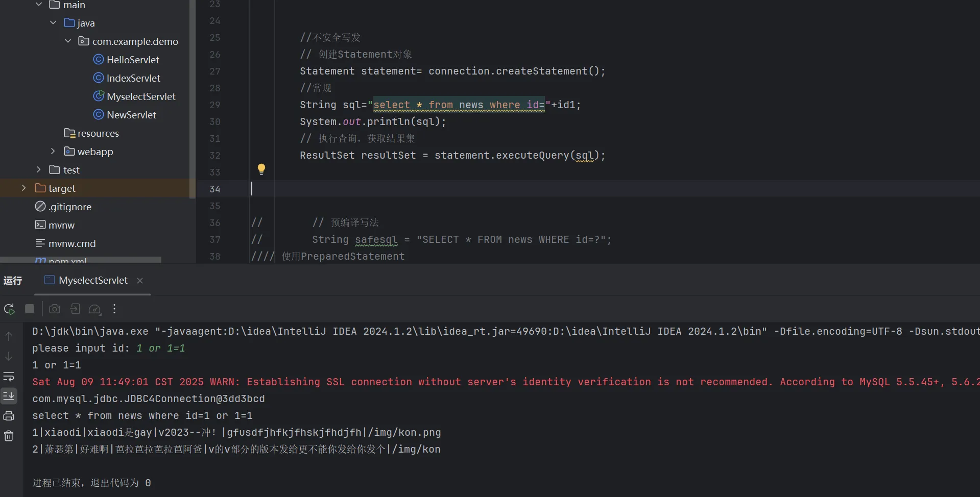The image size is (980, 497).
Task: Click the profiler gauge icon
Action: click(x=94, y=309)
